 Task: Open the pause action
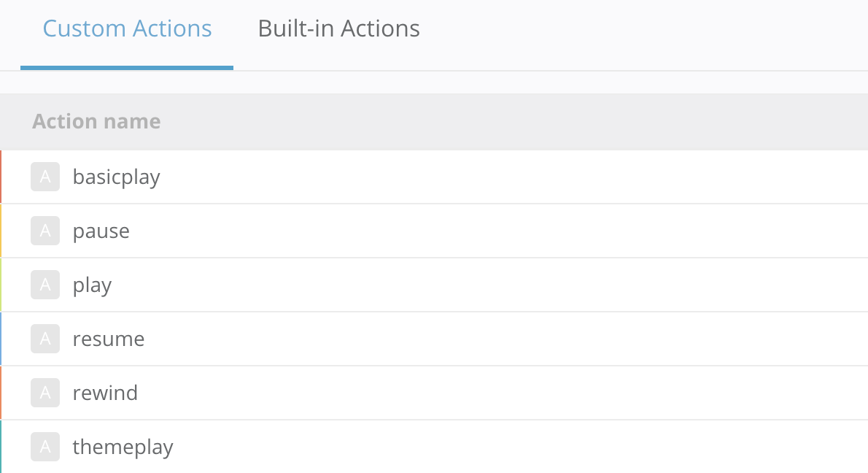pyautogui.click(x=101, y=231)
